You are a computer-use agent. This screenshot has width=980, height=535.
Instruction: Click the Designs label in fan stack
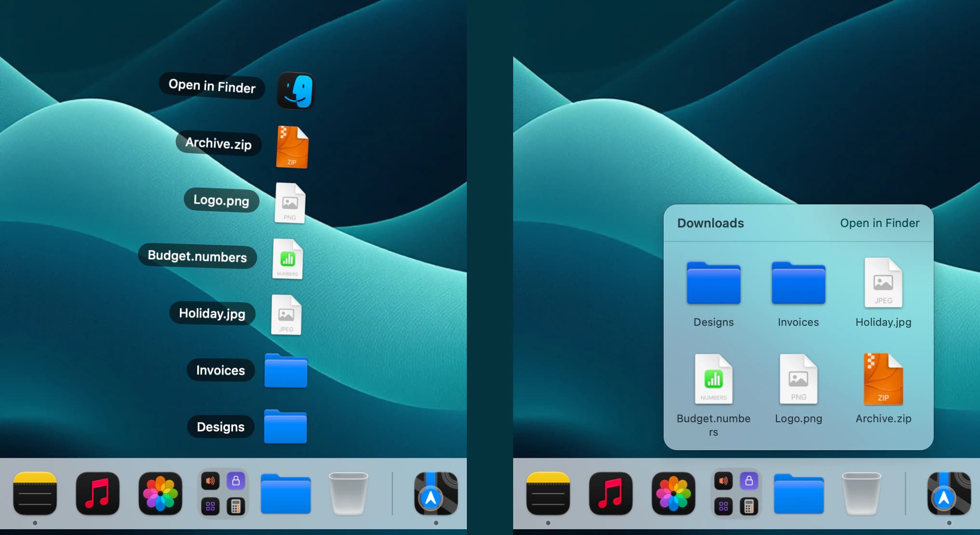[220, 427]
